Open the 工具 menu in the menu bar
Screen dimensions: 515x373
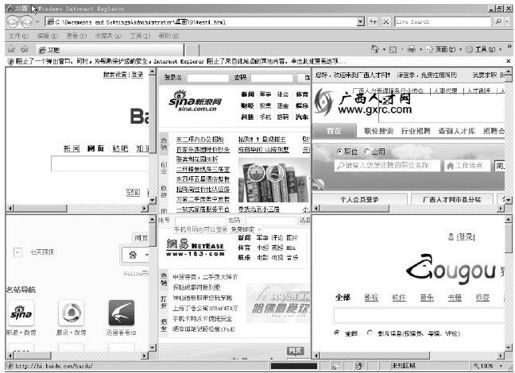pos(140,35)
